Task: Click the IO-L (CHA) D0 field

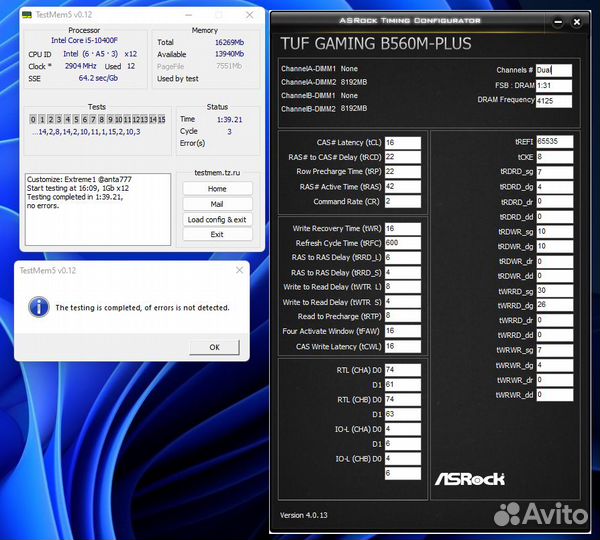Action: pyautogui.click(x=403, y=429)
